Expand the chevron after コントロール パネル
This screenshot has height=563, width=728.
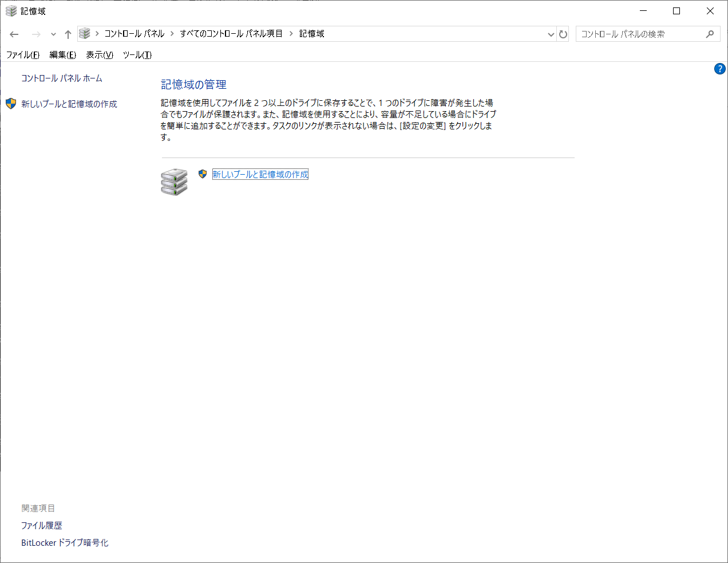172,34
